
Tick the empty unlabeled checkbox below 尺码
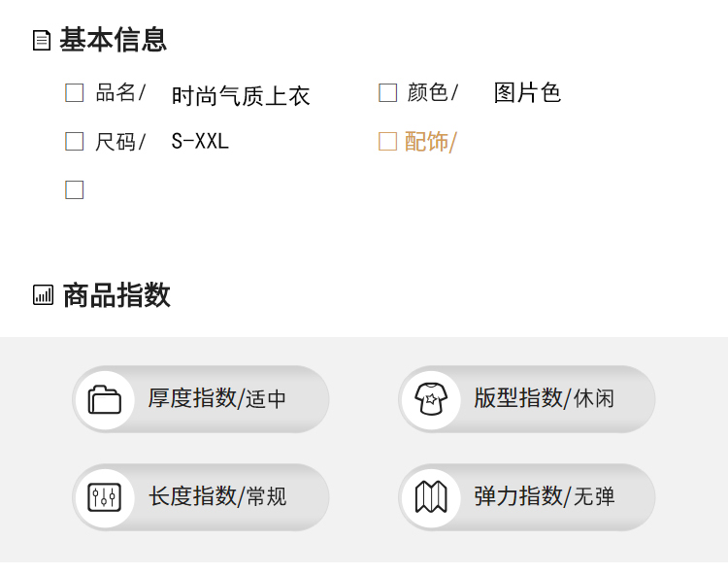pos(75,189)
